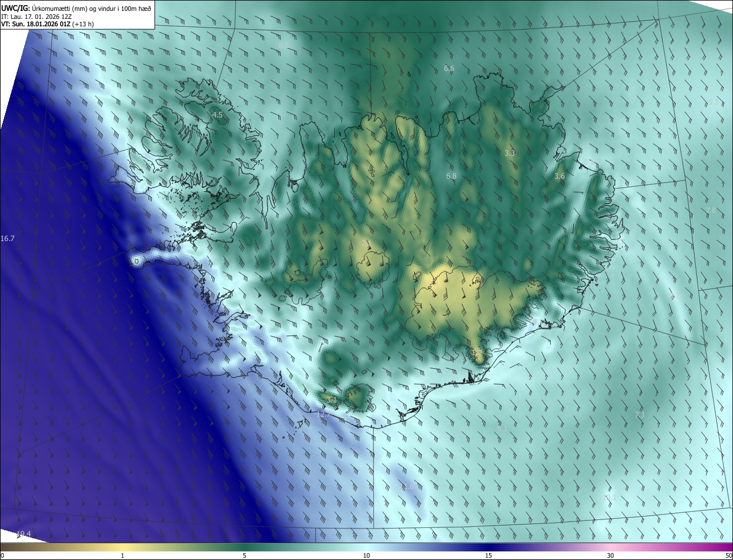This screenshot has width=733, height=560.
Task: Click the 4.5 value over the Westfjords
Action: pos(218,115)
